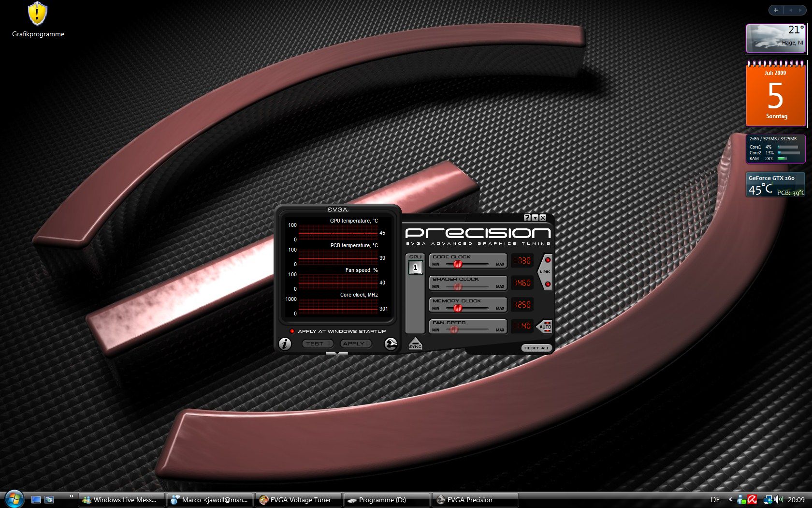Open the weather gadget showing Hage, NI

(x=776, y=38)
